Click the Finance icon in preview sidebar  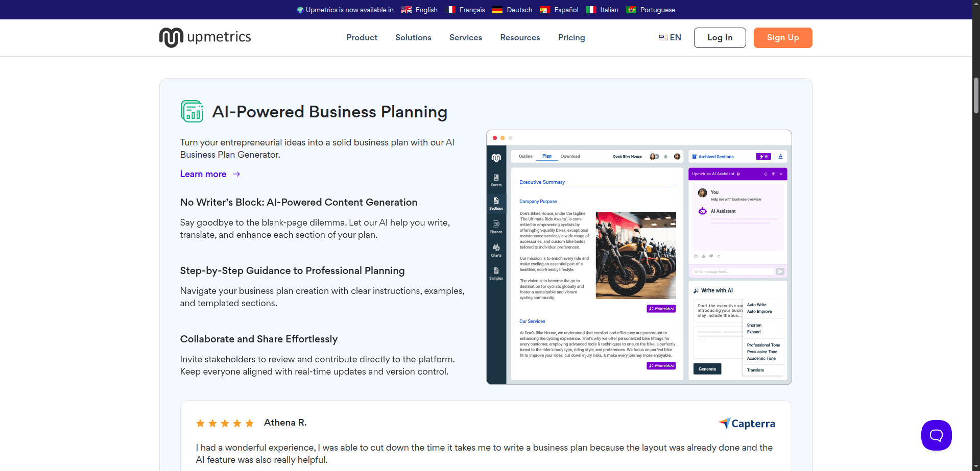pos(496,227)
